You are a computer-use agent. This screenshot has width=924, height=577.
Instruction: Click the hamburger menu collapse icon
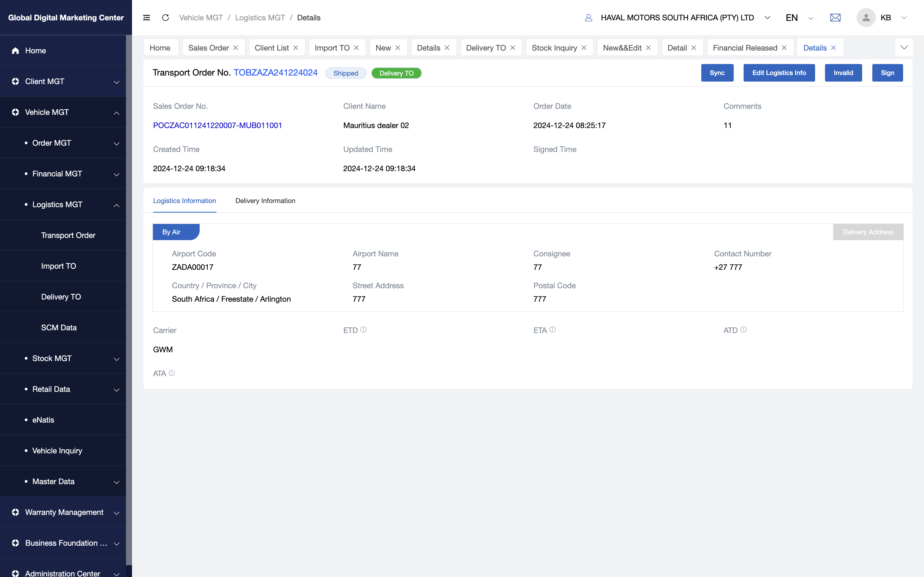(x=146, y=18)
